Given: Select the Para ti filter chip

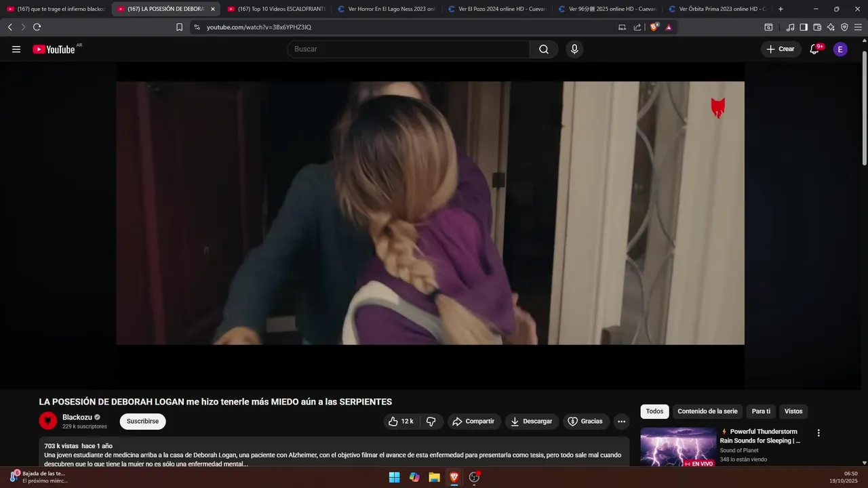Looking at the screenshot, I should (761, 411).
